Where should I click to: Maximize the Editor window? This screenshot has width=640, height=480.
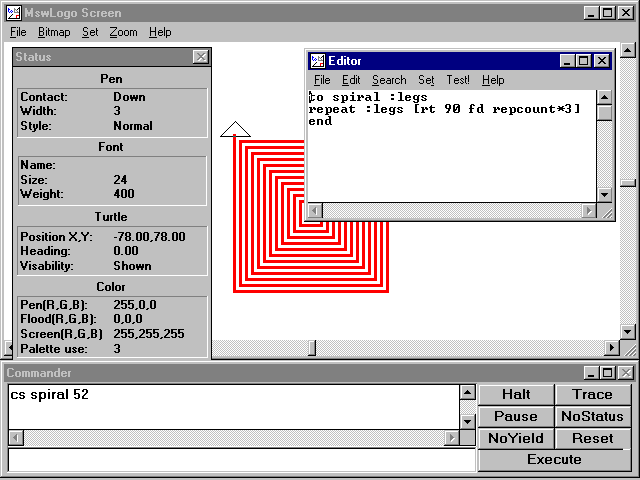pos(585,61)
